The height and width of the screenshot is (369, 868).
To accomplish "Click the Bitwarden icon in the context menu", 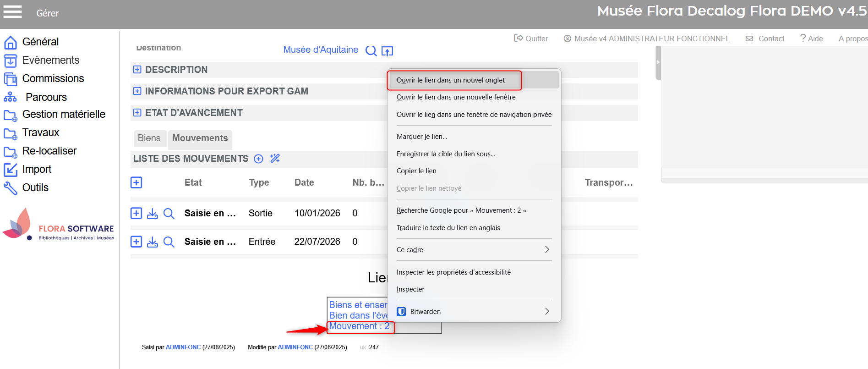I will (x=401, y=312).
